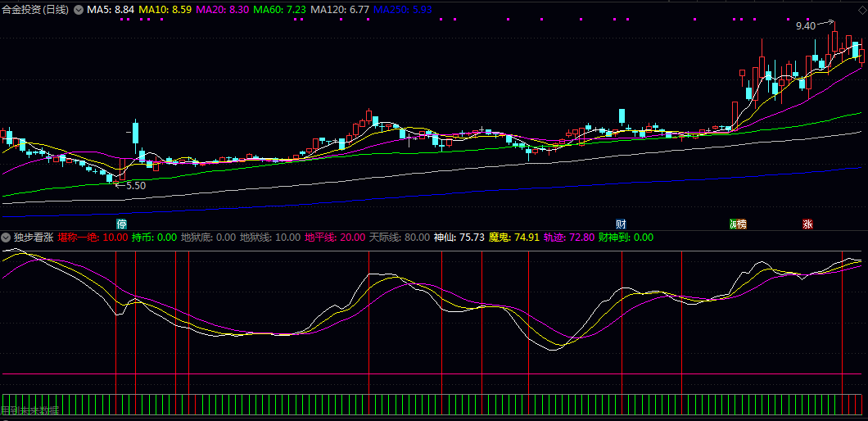The height and width of the screenshot is (421, 868).
Task: Click the 合金投资(日线) chart title
Action: [x=35, y=10]
